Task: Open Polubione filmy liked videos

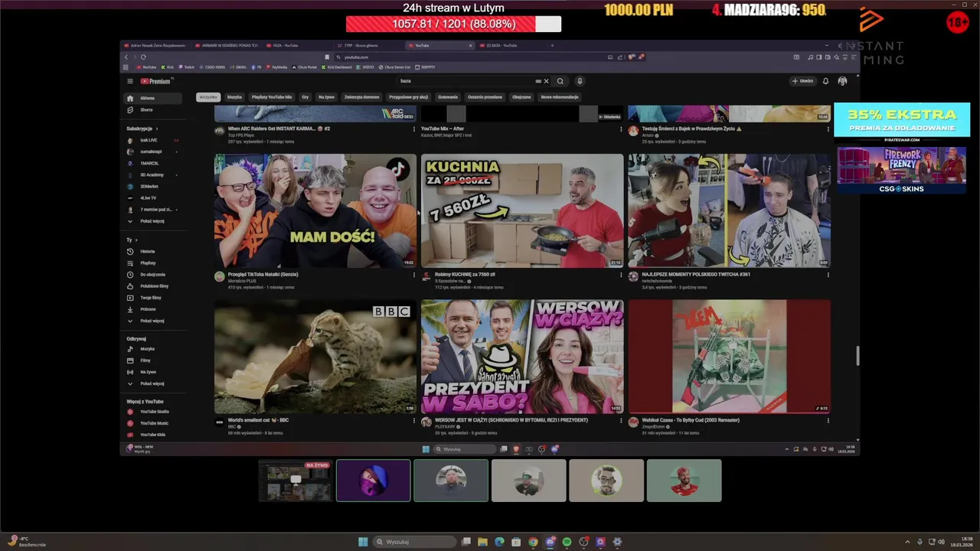Action: (153, 285)
